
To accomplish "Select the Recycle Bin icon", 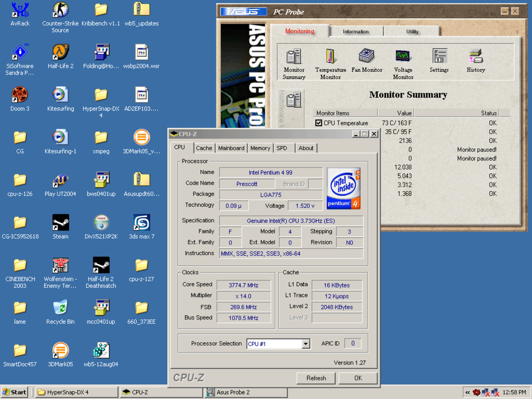I will 61,312.
